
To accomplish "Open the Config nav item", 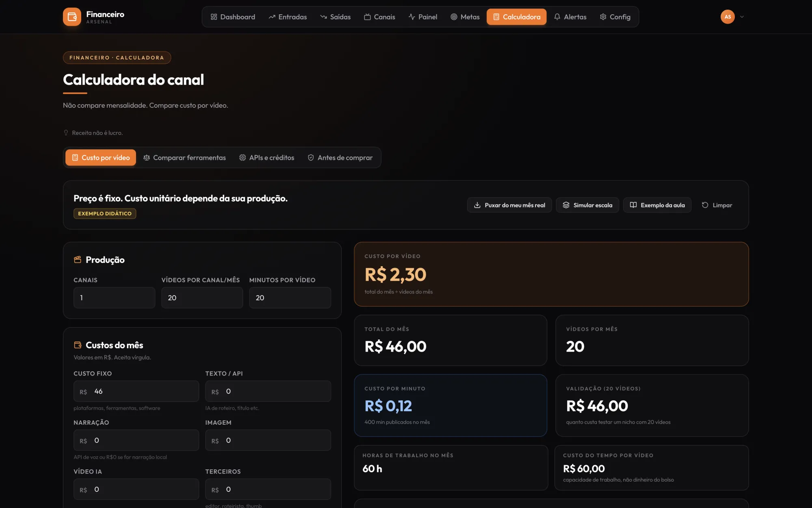I will (615, 17).
